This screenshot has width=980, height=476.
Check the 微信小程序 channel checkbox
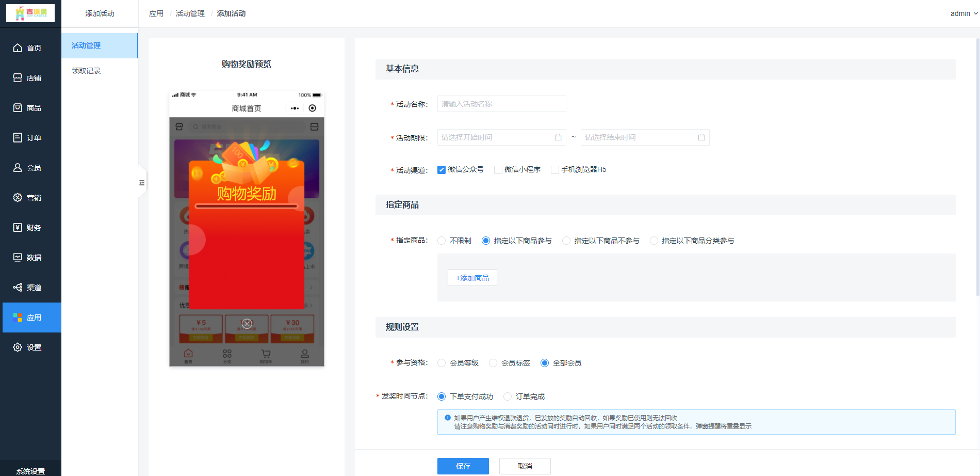pyautogui.click(x=498, y=170)
